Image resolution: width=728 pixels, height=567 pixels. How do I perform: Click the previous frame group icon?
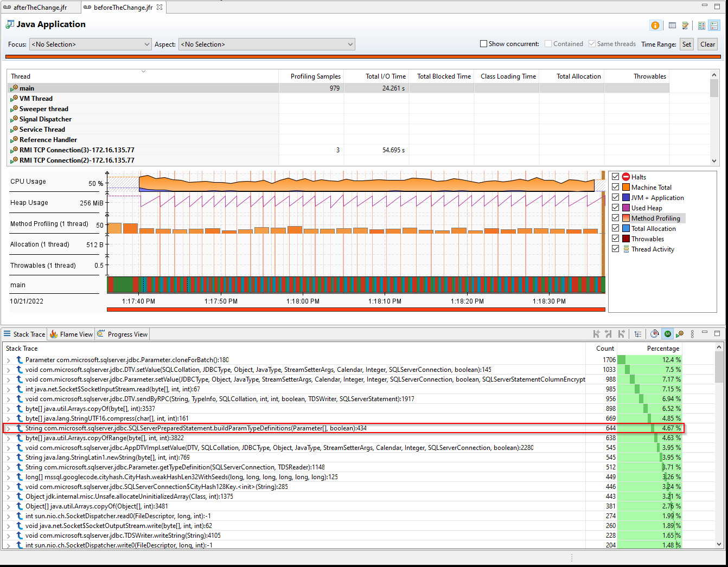pos(609,334)
